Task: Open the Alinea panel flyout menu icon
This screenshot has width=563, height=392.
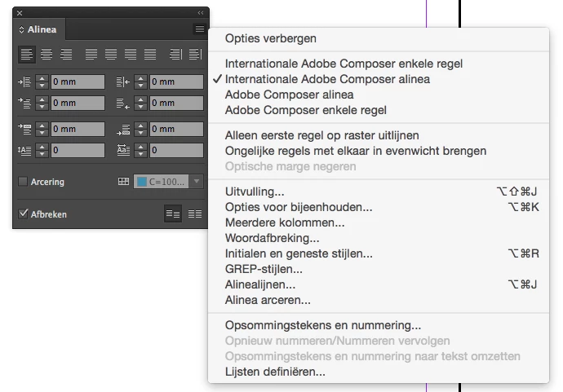Action: point(200,29)
